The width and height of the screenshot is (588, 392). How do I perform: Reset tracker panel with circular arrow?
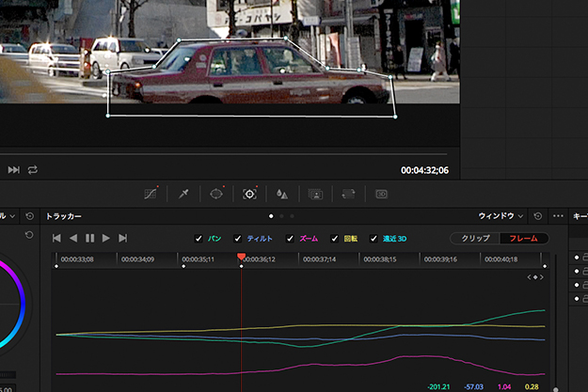pos(538,216)
